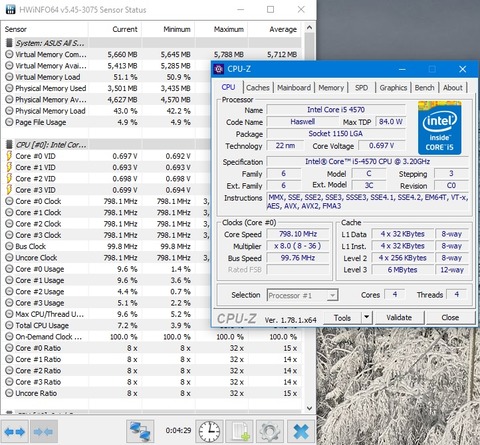Click the Average column header

275,29
